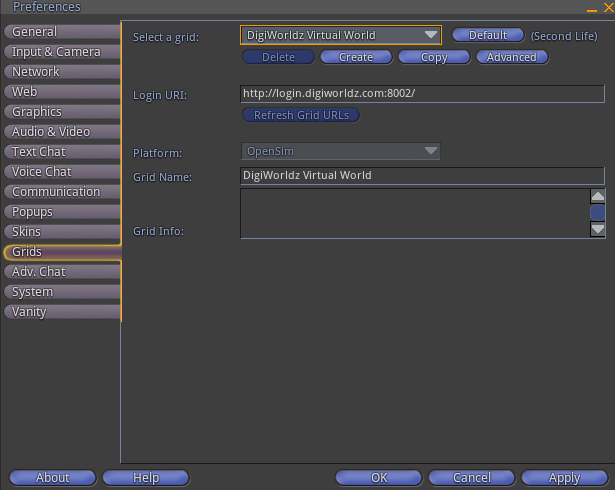Screen dimensions: 615x490
Task: Click Refresh Grid URLs button
Action: 301,115
